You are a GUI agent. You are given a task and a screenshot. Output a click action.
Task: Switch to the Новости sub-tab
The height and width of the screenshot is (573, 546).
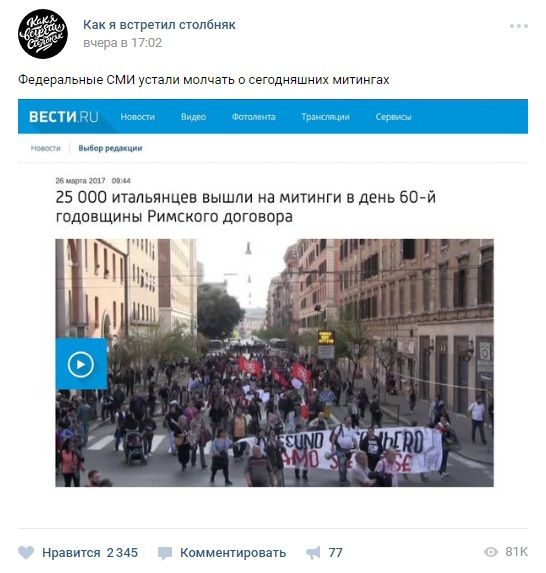pos(46,148)
